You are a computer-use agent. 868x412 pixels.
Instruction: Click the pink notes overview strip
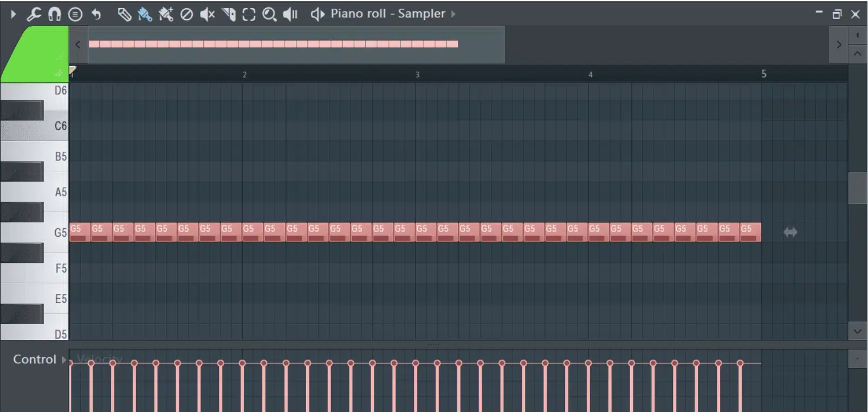pos(273,44)
